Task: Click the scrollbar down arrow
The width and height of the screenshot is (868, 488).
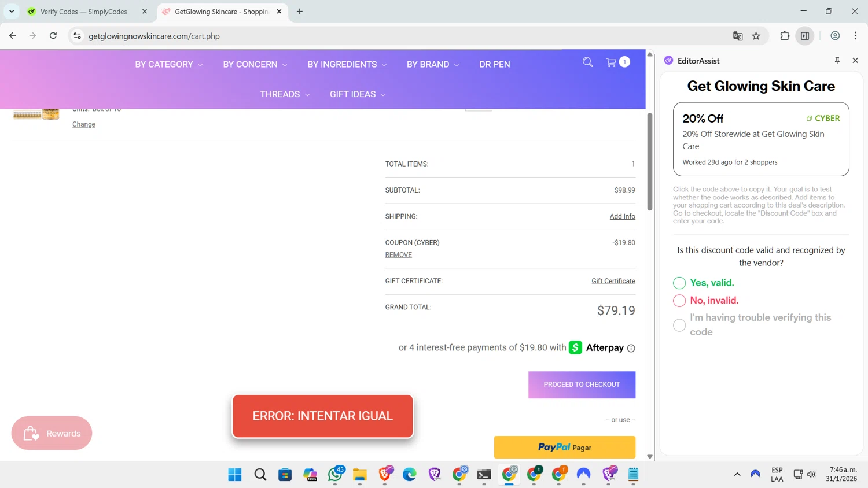Action: (x=650, y=456)
